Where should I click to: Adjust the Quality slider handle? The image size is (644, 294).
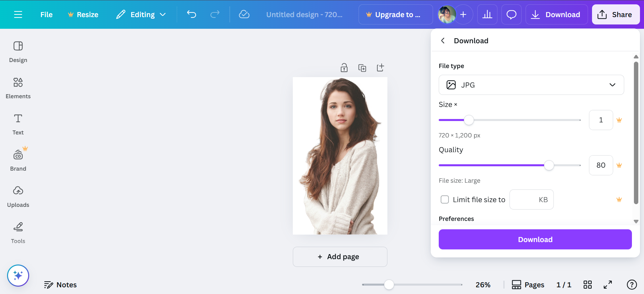point(549,165)
